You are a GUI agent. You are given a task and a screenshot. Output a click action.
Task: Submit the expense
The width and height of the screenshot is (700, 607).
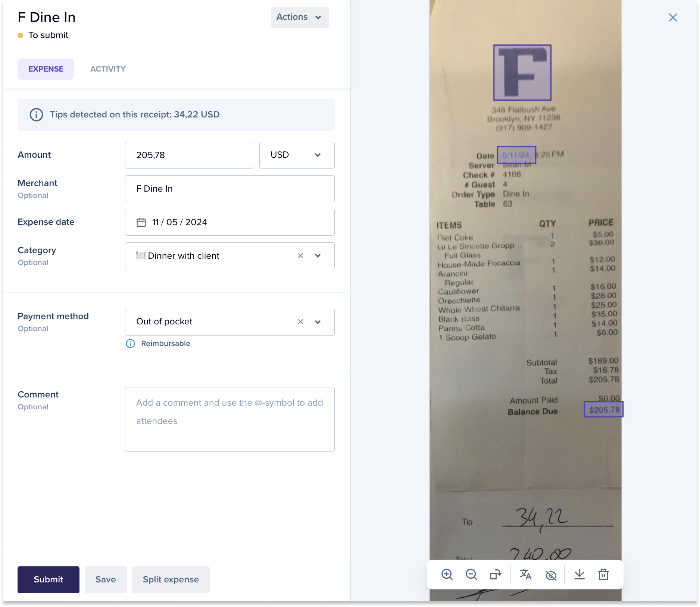(x=49, y=579)
